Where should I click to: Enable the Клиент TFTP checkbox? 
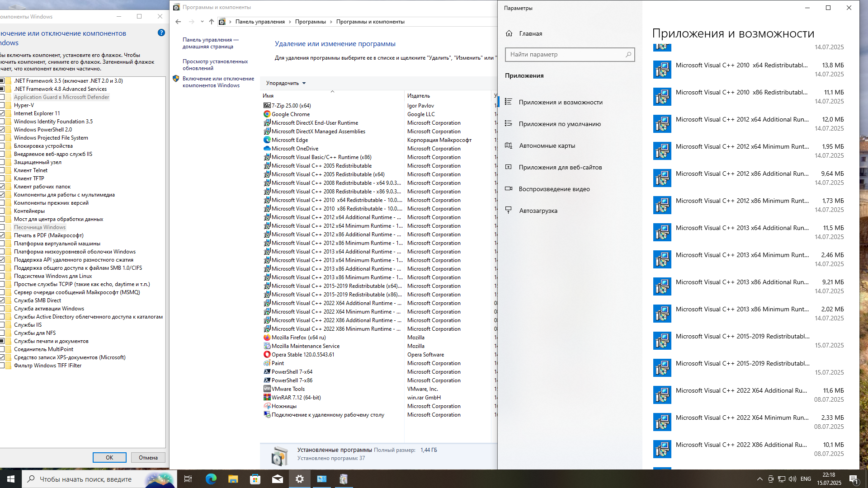2,178
